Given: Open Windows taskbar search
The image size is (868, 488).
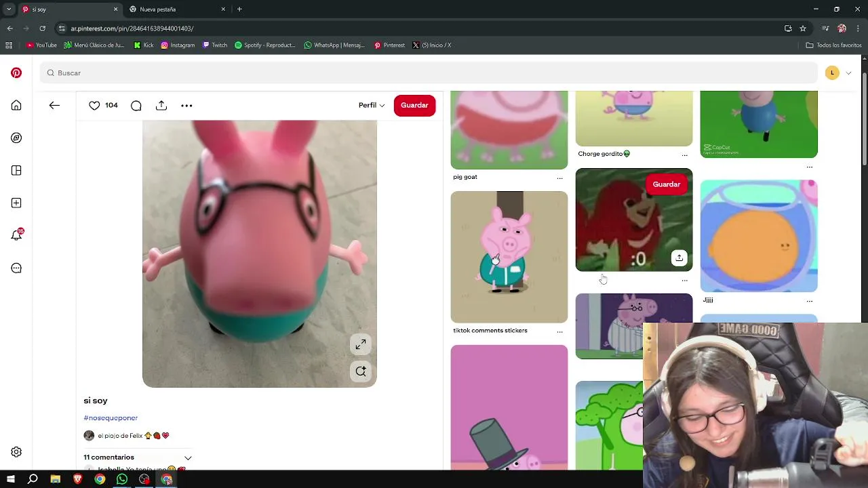Looking at the screenshot, I should pos(33,479).
